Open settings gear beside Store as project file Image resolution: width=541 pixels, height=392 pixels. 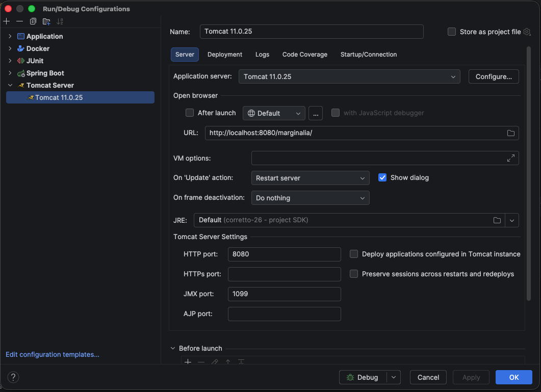[527, 32]
